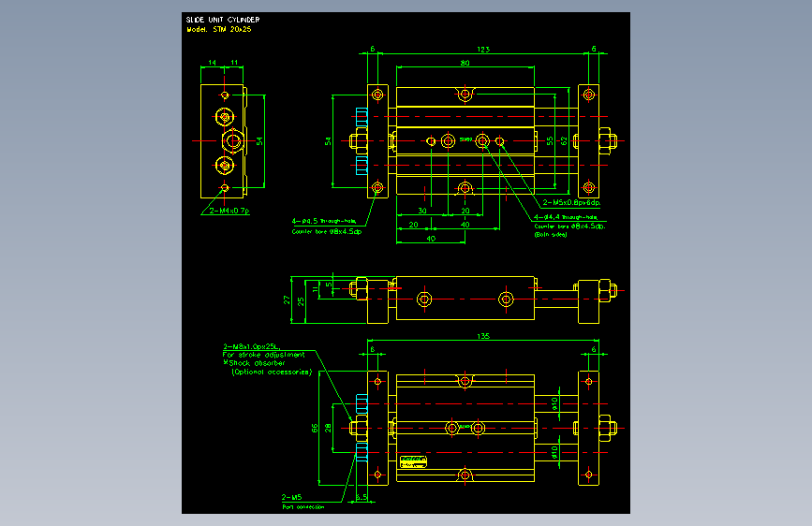Image resolution: width=812 pixels, height=526 pixels.
Task: Select the '2-M5' port callout
Action: 291,497
